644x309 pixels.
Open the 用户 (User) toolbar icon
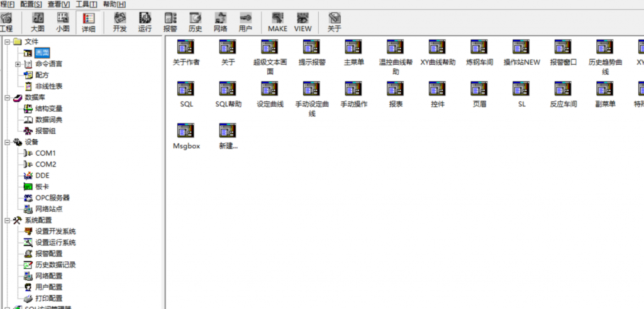pyautogui.click(x=245, y=21)
